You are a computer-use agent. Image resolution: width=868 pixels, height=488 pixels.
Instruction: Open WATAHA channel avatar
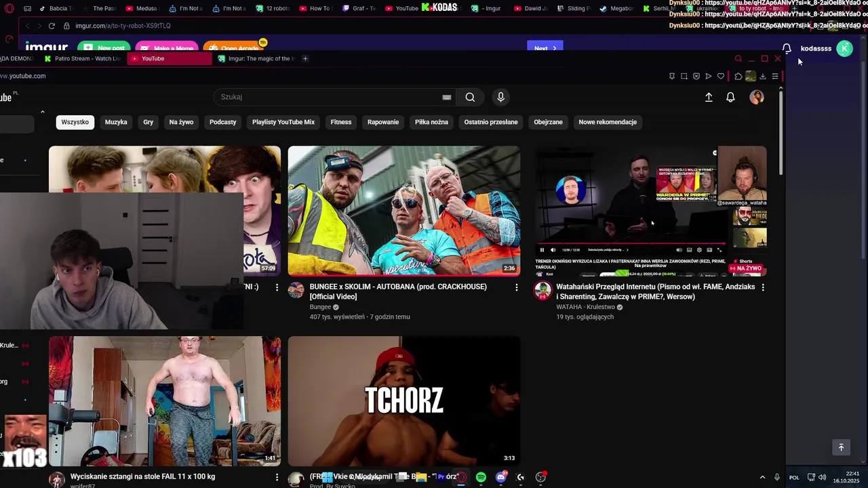coord(542,291)
